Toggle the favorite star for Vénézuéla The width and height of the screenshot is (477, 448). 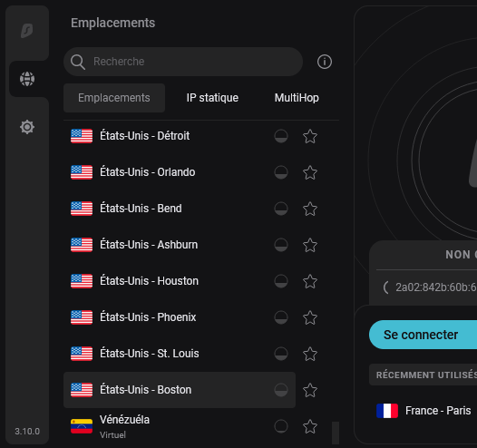coord(310,426)
